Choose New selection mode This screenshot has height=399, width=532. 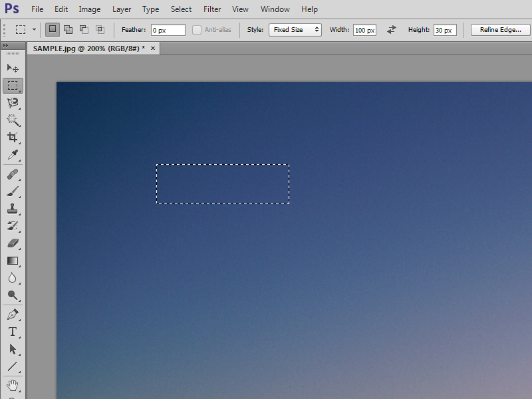coord(53,30)
